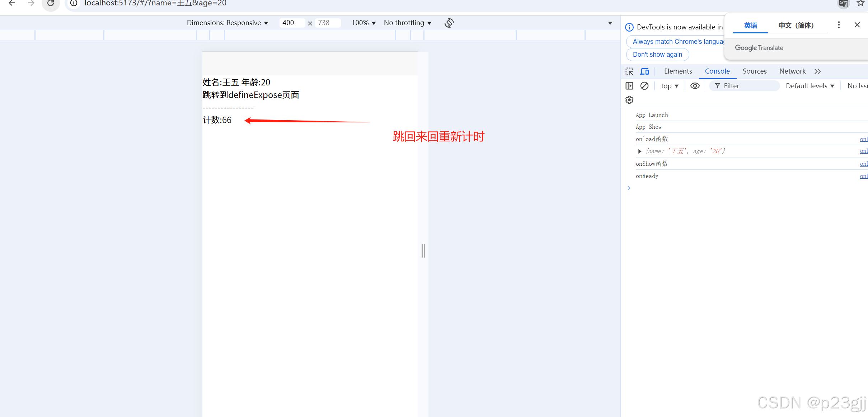Click the Google Translate address bar icon
This screenshot has height=417, width=868.
click(x=843, y=4)
